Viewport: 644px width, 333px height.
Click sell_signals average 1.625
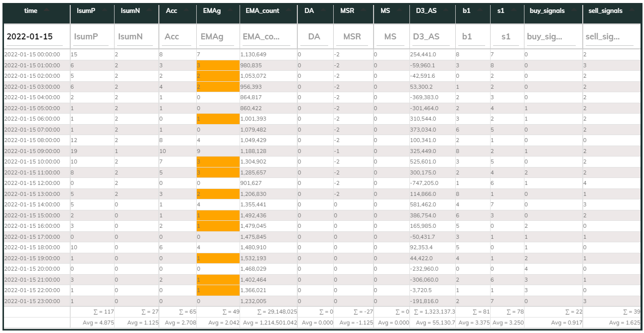[x=626, y=323]
